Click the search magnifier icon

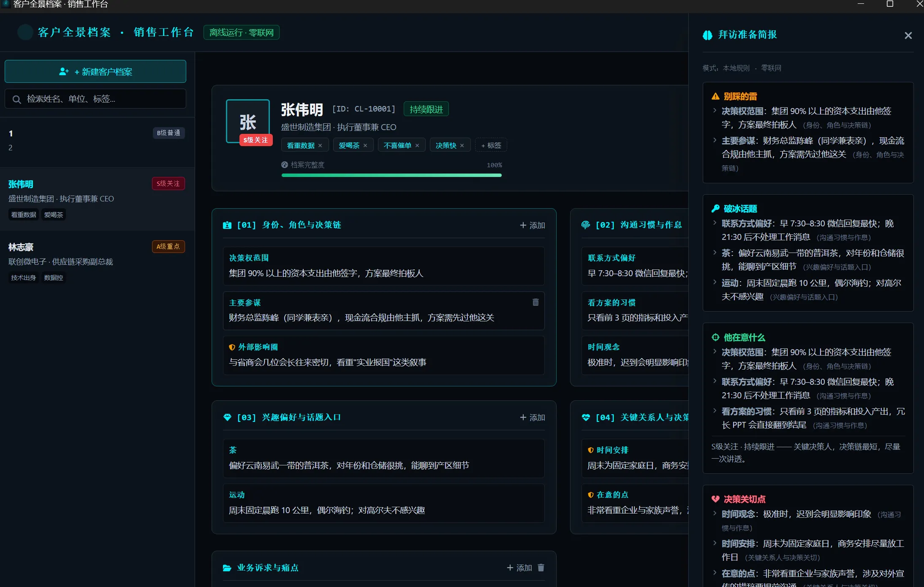point(17,99)
